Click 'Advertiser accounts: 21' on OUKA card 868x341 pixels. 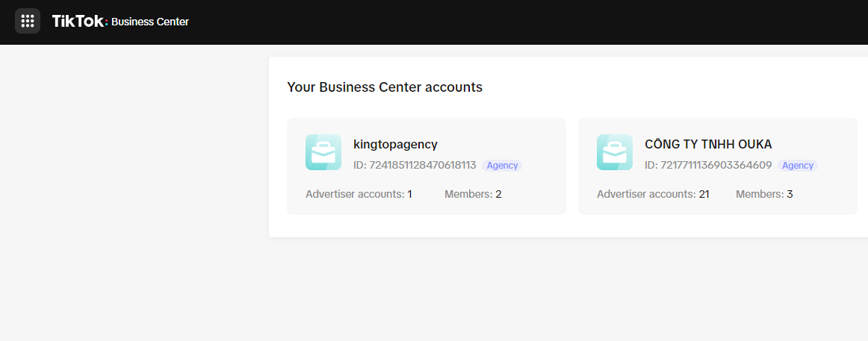tap(653, 194)
